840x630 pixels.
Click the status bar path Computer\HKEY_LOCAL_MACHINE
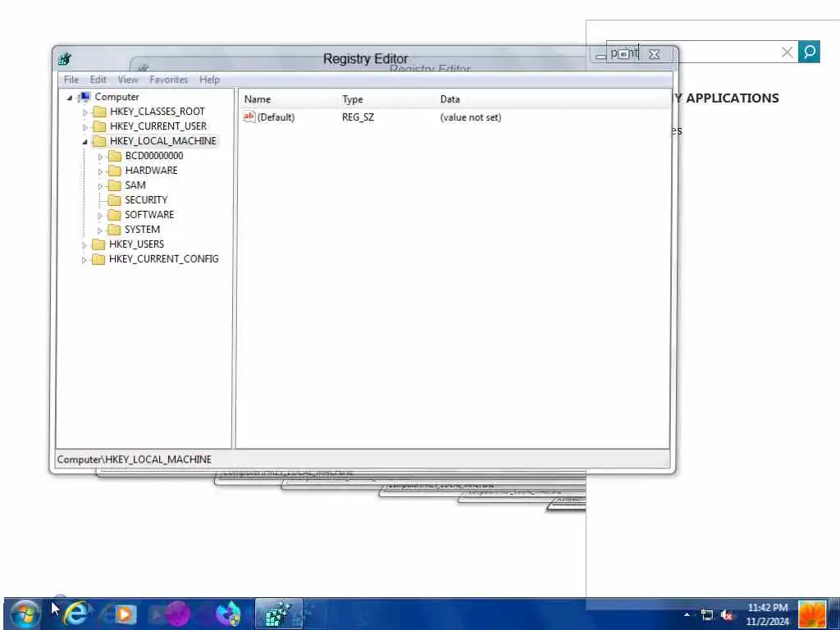coord(135,459)
